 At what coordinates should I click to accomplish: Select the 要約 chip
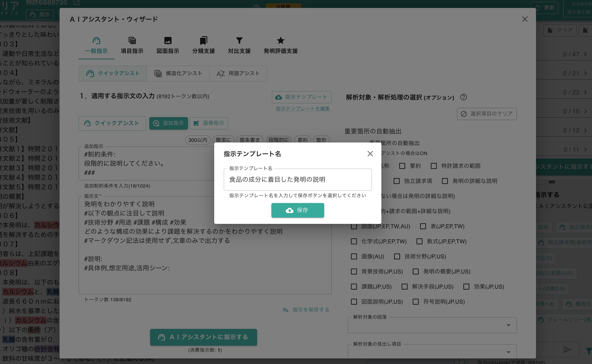(x=302, y=140)
